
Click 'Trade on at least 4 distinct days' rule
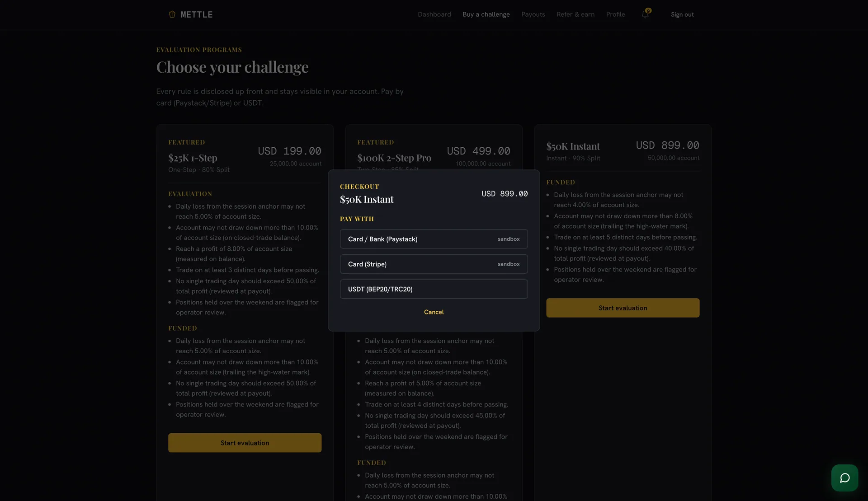tap(436, 404)
